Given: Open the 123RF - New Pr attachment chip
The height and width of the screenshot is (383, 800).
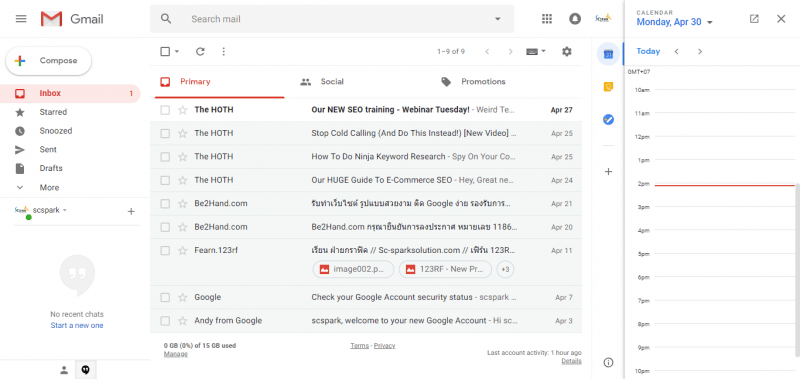Looking at the screenshot, I should 445,269.
